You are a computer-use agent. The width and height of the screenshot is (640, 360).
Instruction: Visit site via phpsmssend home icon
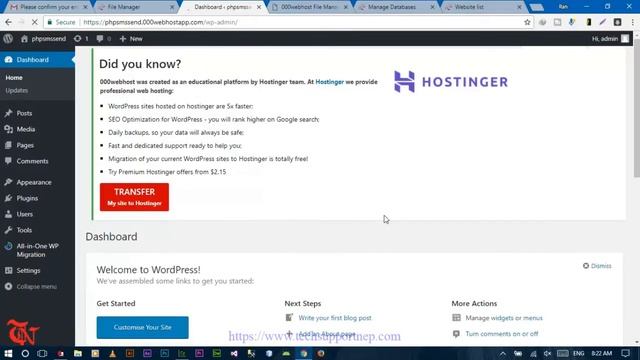click(x=43, y=39)
